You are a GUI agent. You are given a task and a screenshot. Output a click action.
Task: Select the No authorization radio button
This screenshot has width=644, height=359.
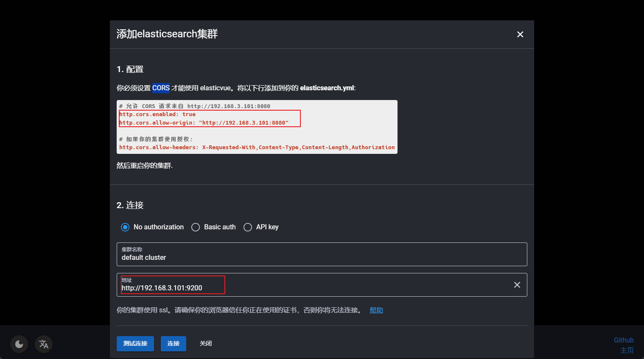(x=125, y=227)
